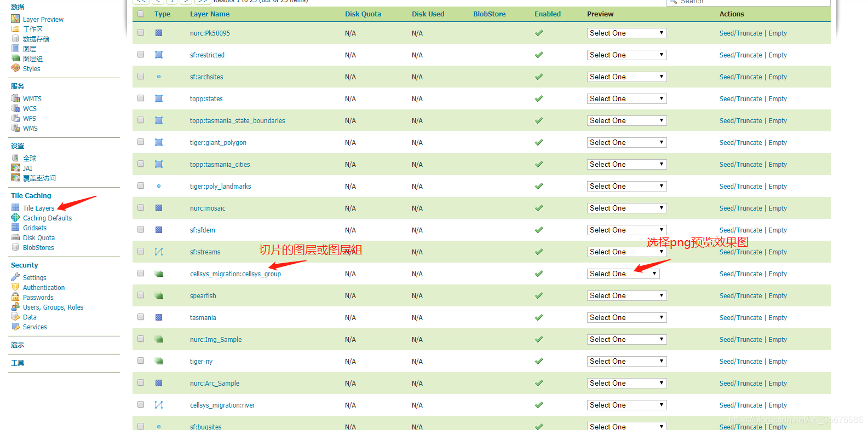Click the Caching Defaults globe icon
The image size is (868, 430).
[15, 218]
